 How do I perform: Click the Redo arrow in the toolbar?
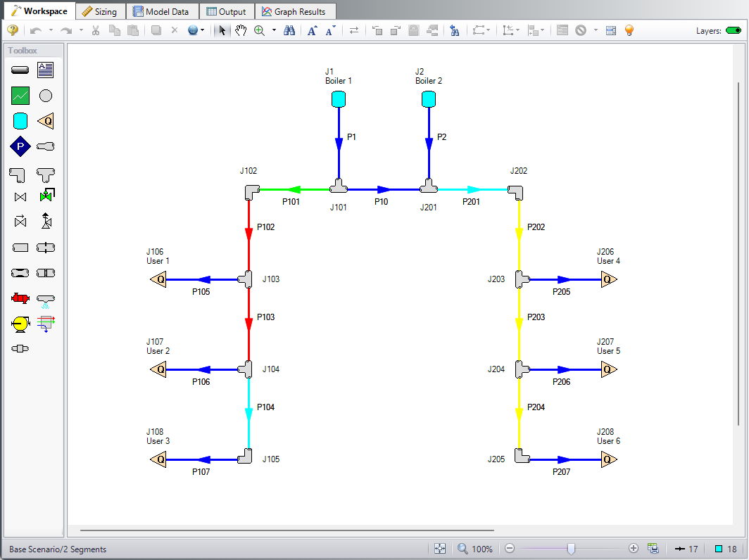click(66, 30)
